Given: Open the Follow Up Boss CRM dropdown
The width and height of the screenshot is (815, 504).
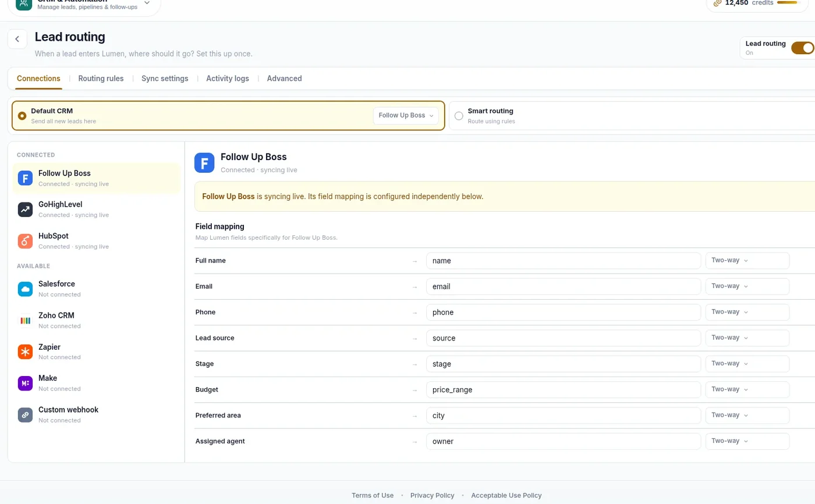Looking at the screenshot, I should click(x=406, y=115).
